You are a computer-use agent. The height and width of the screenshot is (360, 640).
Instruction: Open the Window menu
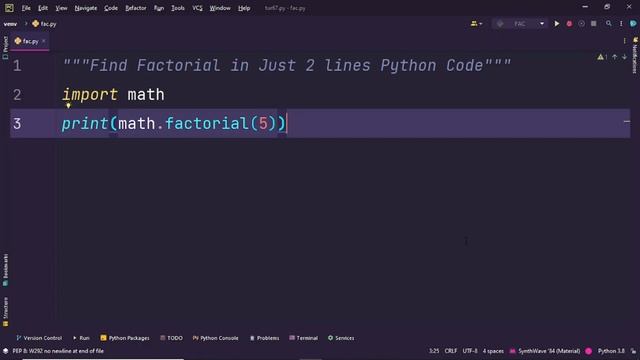(x=220, y=8)
